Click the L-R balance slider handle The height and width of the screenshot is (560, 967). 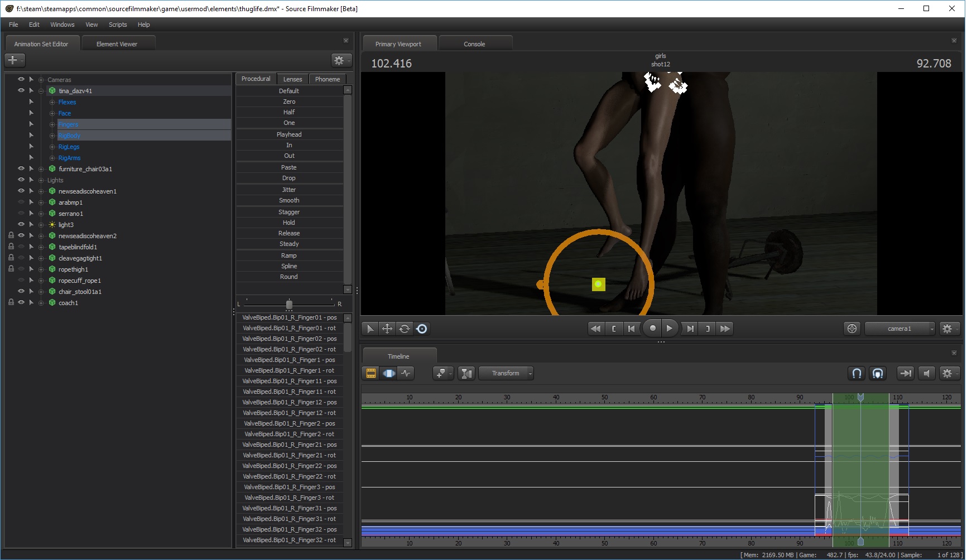(x=289, y=304)
